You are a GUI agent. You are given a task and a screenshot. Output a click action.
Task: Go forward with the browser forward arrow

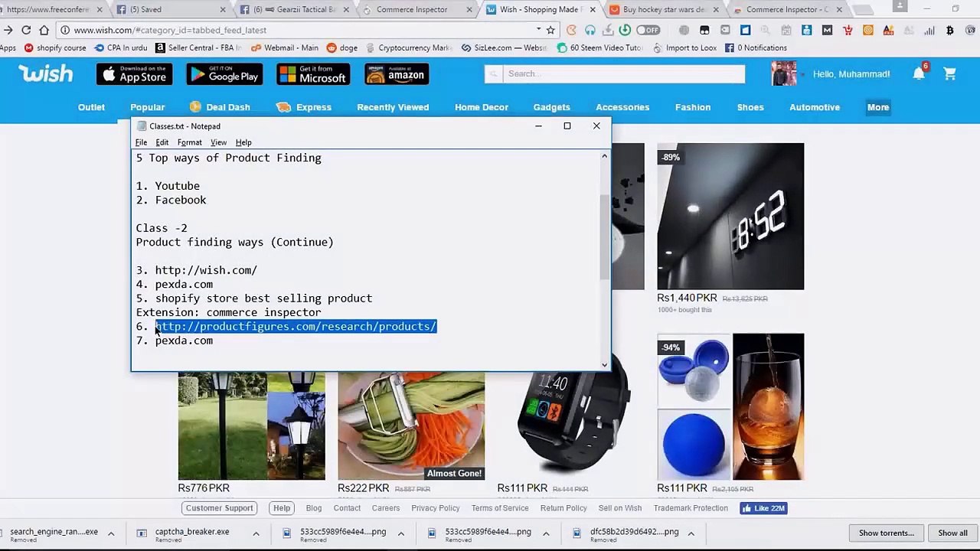pos(8,30)
